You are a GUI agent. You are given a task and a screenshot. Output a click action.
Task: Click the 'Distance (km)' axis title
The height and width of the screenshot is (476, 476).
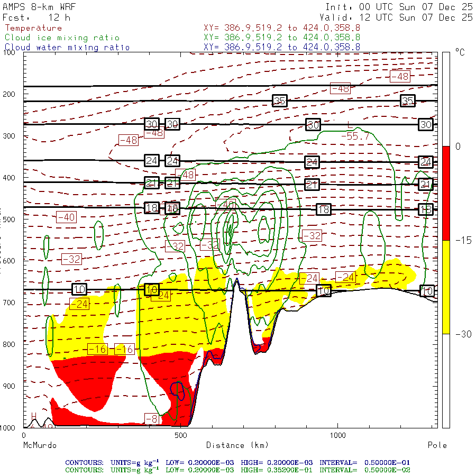(x=237, y=445)
